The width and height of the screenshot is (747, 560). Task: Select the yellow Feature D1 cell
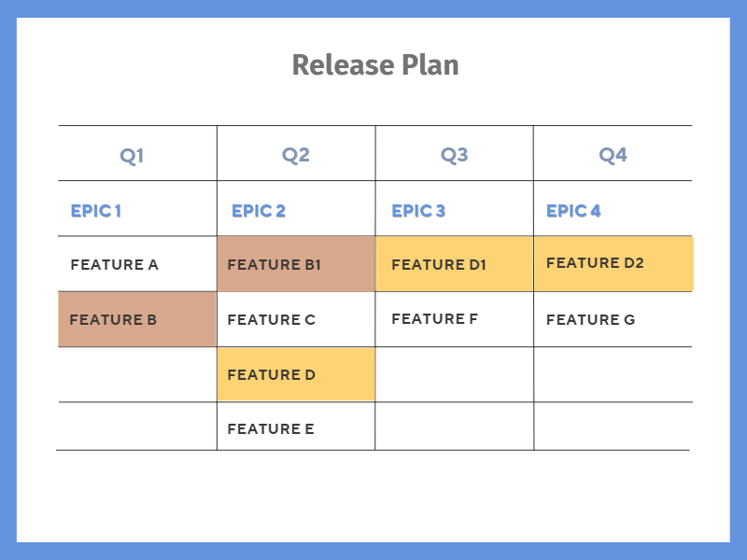454,264
